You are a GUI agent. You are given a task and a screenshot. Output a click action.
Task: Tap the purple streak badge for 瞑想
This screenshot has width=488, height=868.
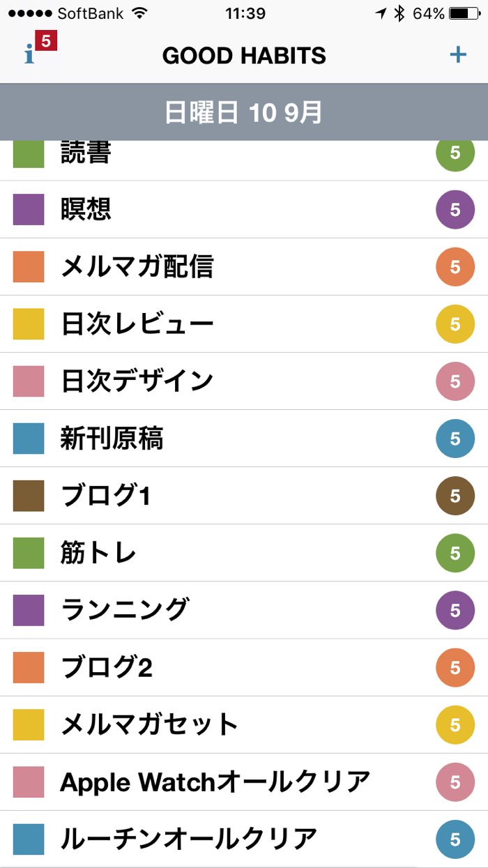pyautogui.click(x=455, y=209)
